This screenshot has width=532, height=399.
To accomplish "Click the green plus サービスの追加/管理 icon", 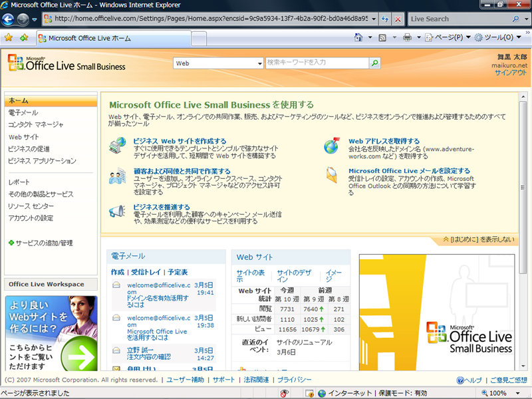I will (x=11, y=243).
